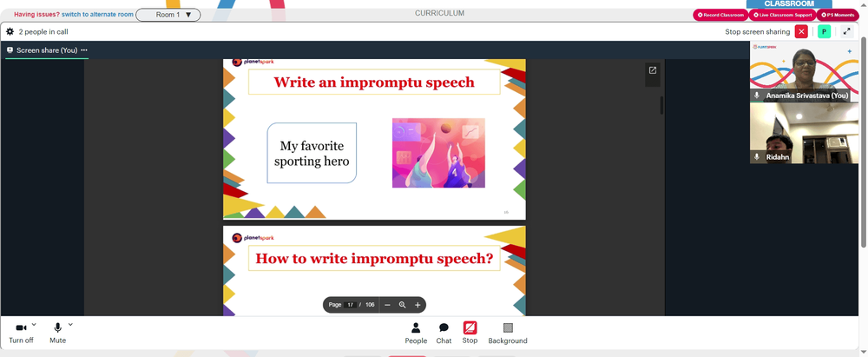Expand camera options chevron

coord(34,324)
